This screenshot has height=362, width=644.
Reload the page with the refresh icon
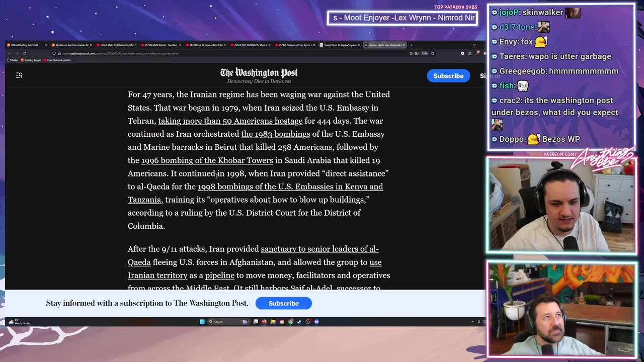24,53
